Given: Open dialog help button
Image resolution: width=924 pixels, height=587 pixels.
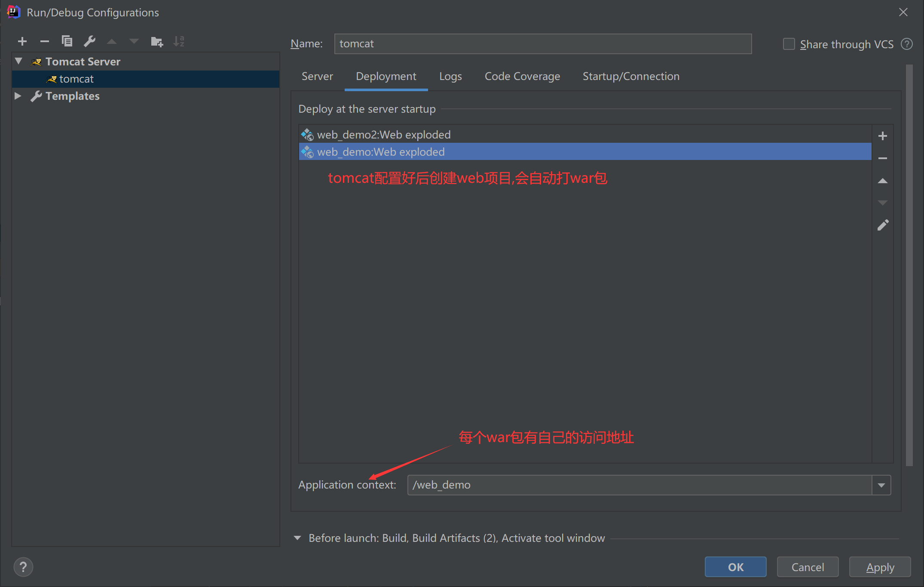Looking at the screenshot, I should pyautogui.click(x=23, y=567).
